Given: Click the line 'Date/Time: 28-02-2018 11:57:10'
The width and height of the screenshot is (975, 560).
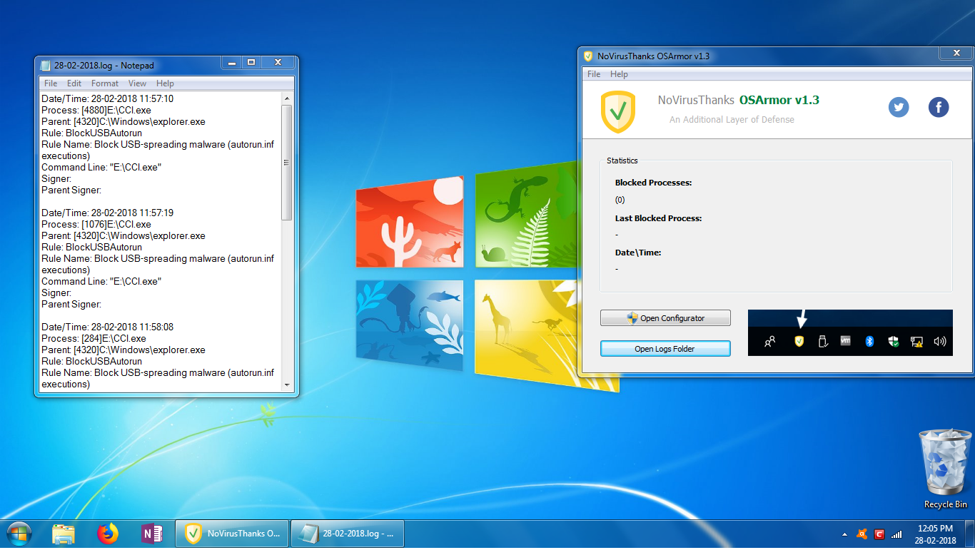Looking at the screenshot, I should point(107,99).
